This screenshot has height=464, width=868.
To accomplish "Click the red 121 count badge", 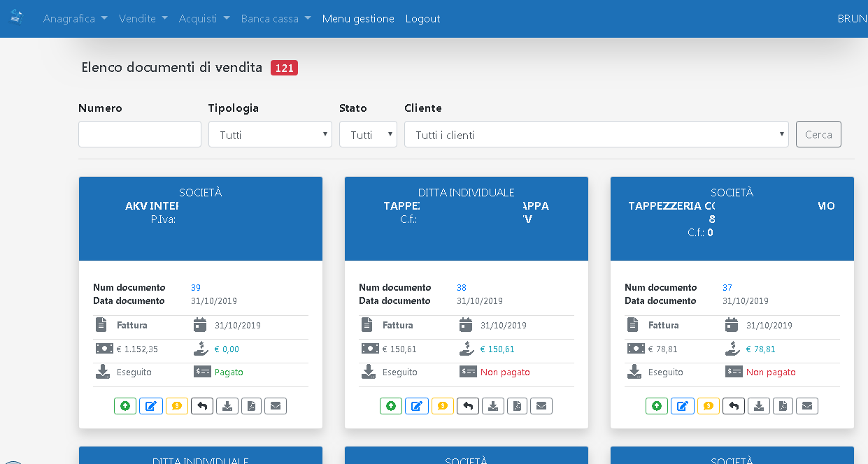I will (x=284, y=68).
